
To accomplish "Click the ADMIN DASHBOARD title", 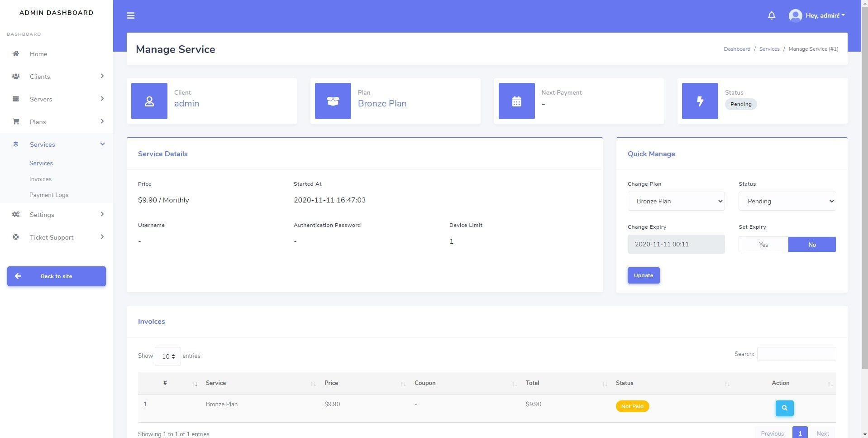I will pyautogui.click(x=57, y=13).
